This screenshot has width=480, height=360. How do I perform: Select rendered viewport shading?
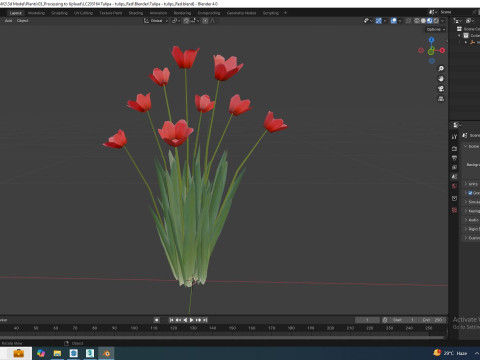(436, 21)
